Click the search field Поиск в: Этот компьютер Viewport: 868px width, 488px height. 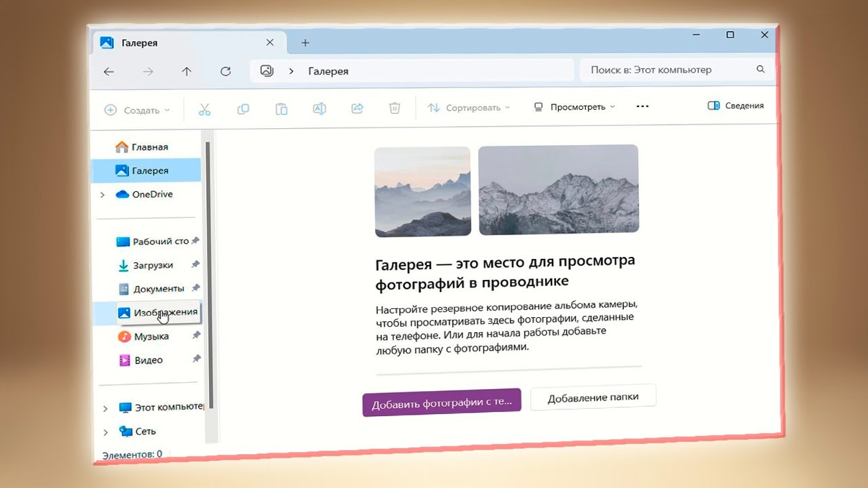tap(675, 69)
